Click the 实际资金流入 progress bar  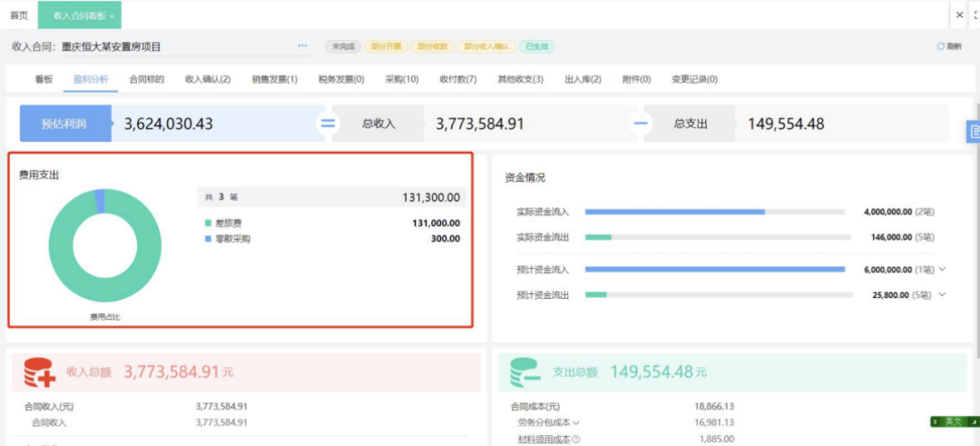[x=715, y=212]
